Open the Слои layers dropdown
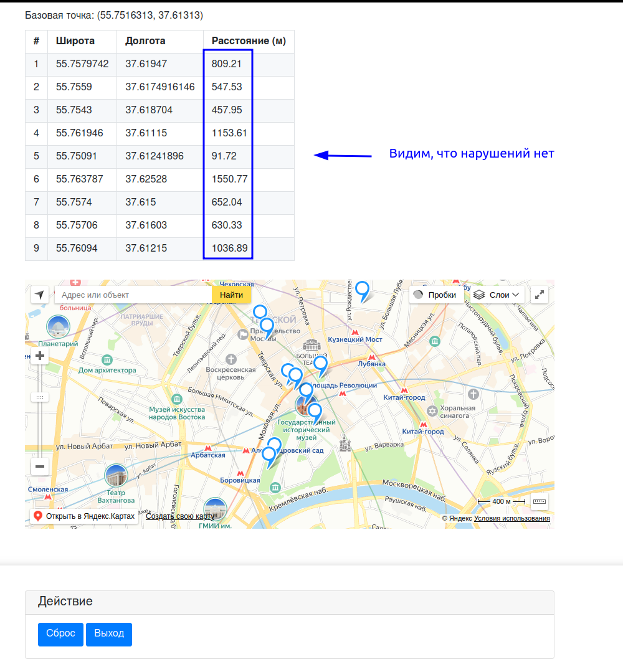 (496, 295)
